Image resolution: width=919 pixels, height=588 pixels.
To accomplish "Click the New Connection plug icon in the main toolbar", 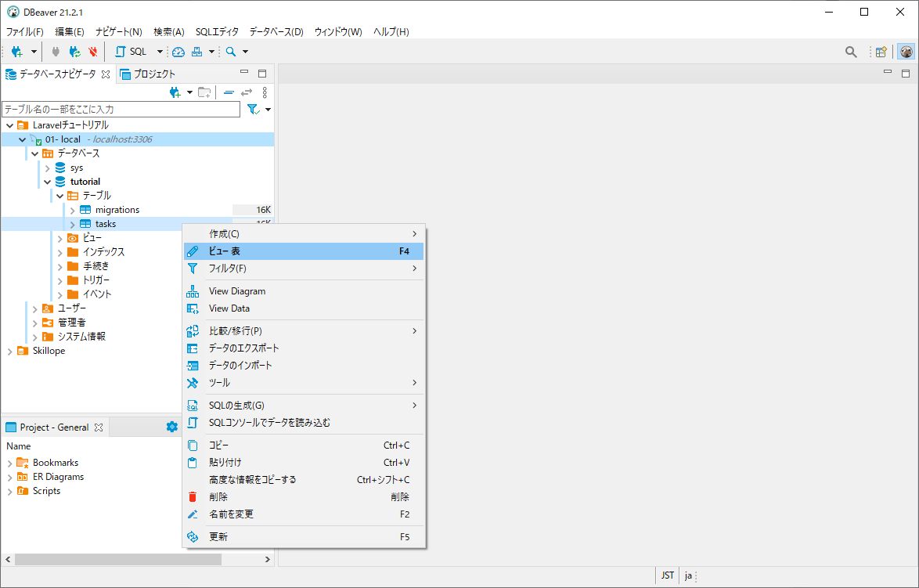I will 17,52.
